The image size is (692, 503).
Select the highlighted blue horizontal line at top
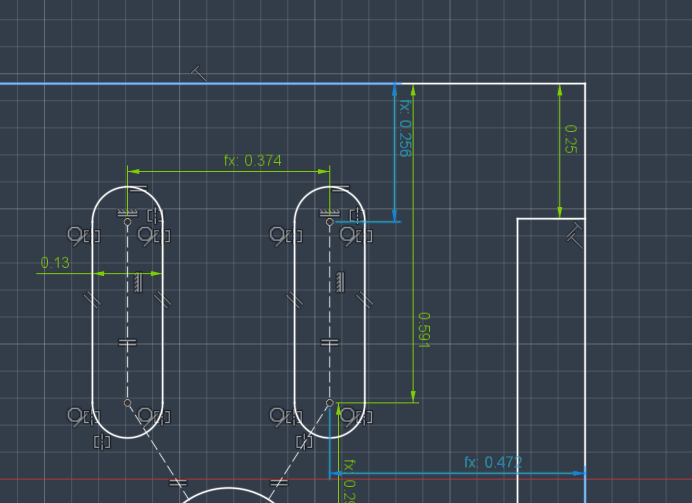pos(200,83)
